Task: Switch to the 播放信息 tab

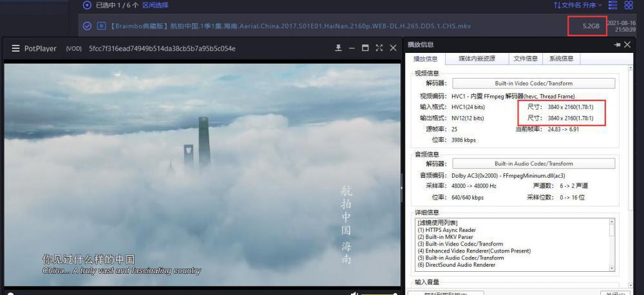Action: pos(425,59)
